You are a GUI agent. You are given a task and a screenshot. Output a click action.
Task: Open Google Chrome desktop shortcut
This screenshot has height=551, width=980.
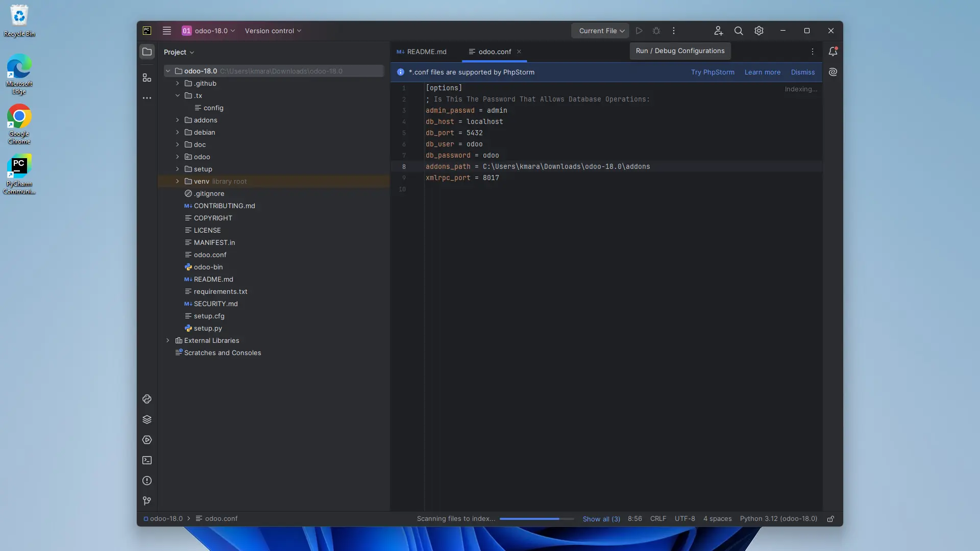click(x=19, y=124)
